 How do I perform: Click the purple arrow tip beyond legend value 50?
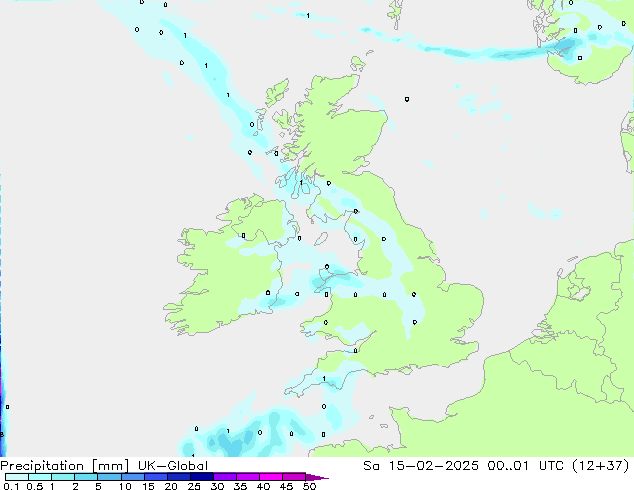[x=317, y=477]
